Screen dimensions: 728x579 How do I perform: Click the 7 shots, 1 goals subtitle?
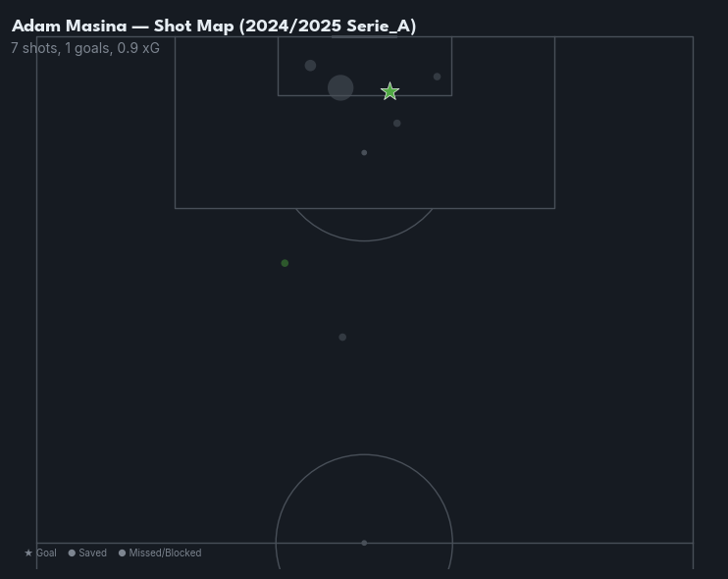pos(62,48)
